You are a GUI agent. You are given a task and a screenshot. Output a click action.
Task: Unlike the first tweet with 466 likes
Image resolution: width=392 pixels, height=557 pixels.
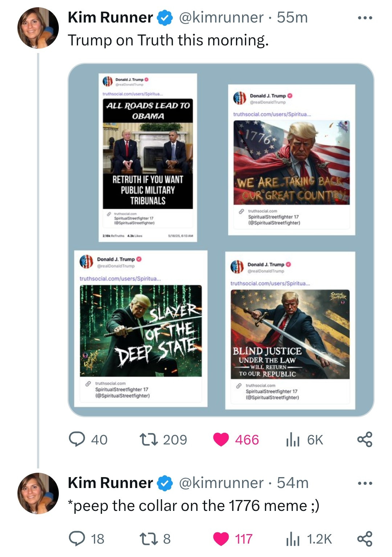coord(221,439)
